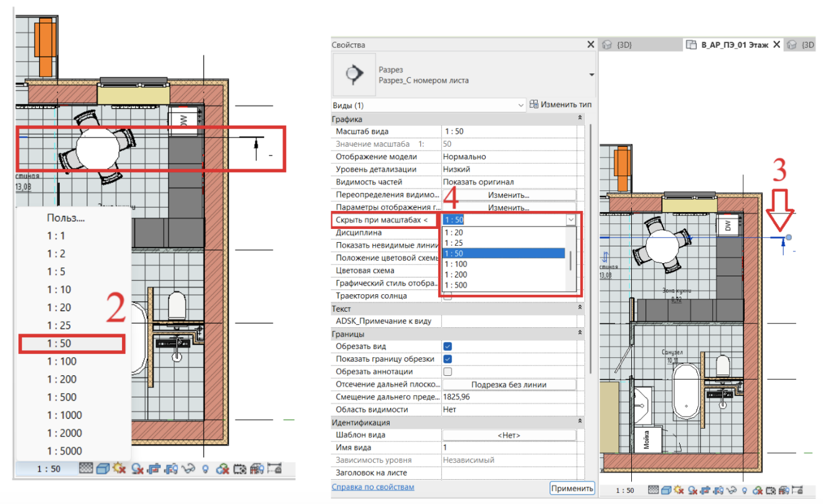
Task: Click Crop View icon in left view bar
Action: click(x=154, y=469)
